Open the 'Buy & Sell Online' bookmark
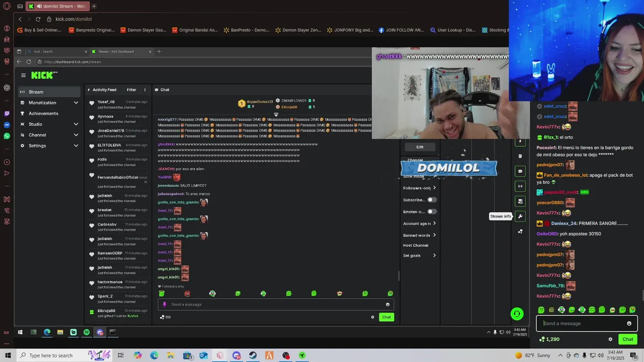Viewport: 644px width, 362px height. coord(39,30)
